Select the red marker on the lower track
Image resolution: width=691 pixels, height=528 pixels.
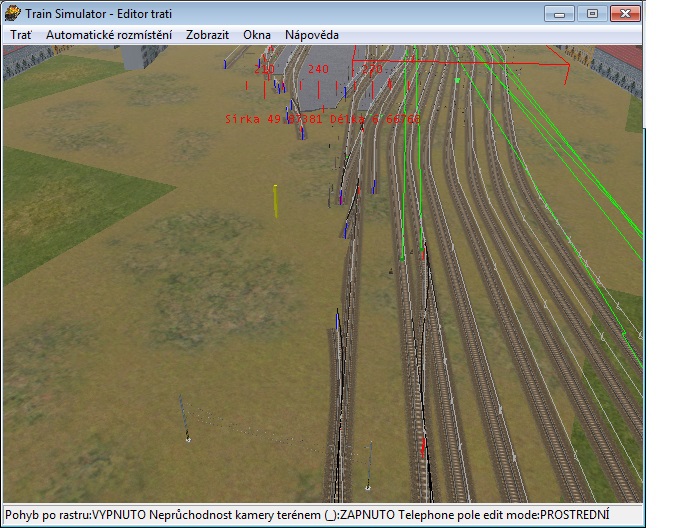tap(423, 443)
